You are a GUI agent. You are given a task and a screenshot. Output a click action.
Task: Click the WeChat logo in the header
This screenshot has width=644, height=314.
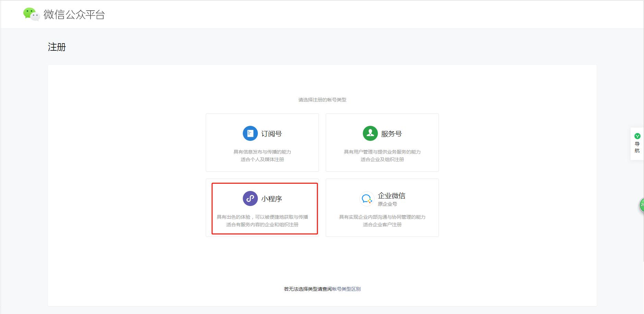(x=30, y=14)
